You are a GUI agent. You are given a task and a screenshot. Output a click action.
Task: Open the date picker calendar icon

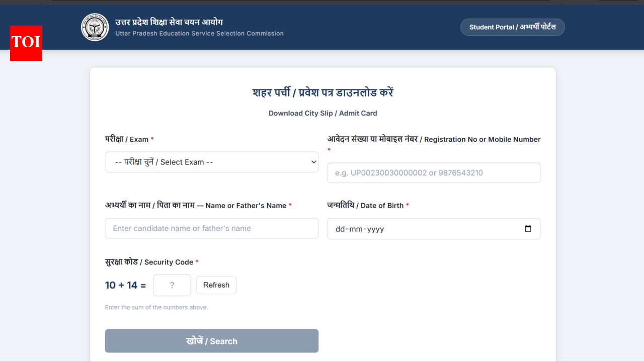click(x=528, y=228)
